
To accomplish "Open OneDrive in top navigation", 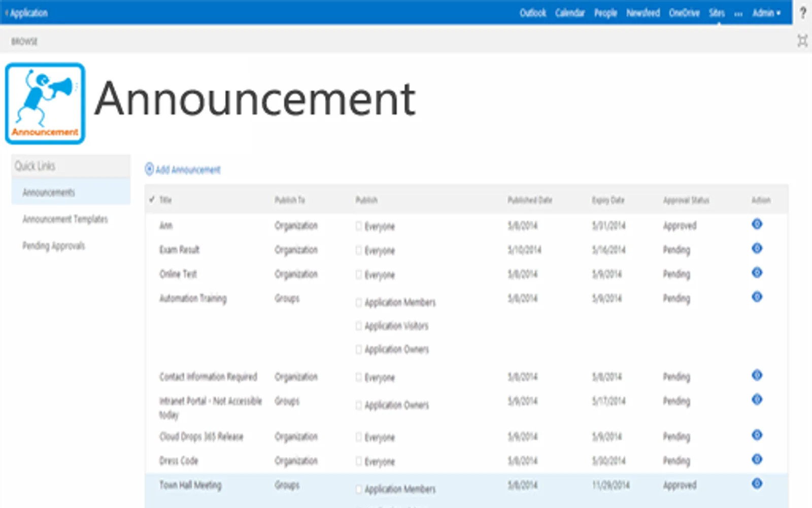I will coord(684,13).
